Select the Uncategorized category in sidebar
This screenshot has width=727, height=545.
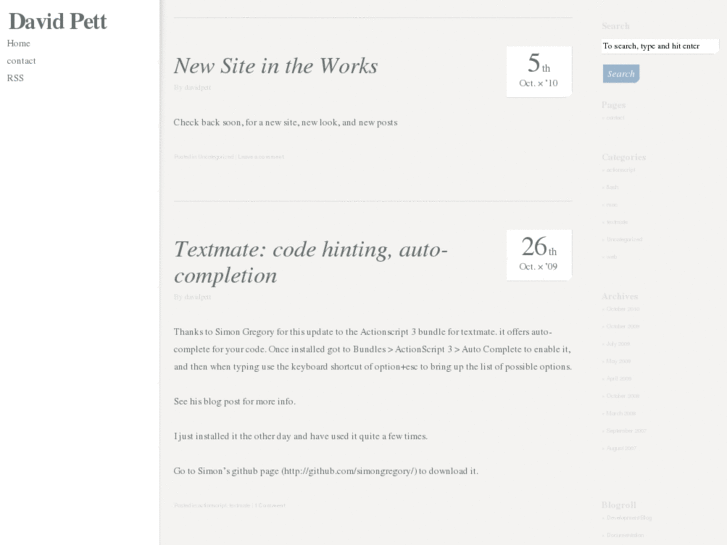coord(624,239)
